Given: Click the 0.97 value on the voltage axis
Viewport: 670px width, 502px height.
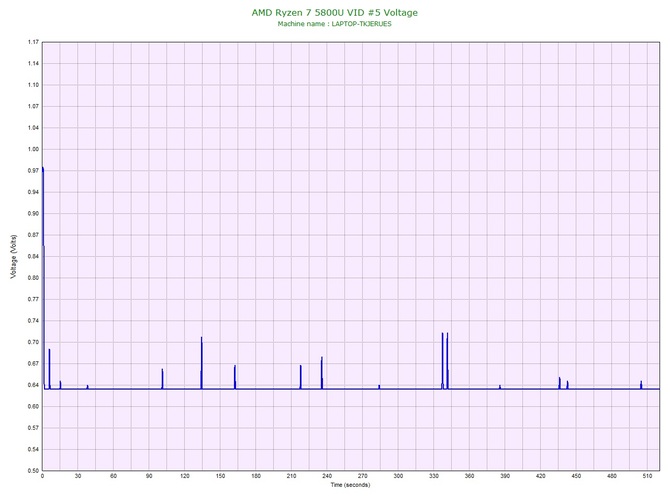Looking at the screenshot, I should click(x=33, y=170).
